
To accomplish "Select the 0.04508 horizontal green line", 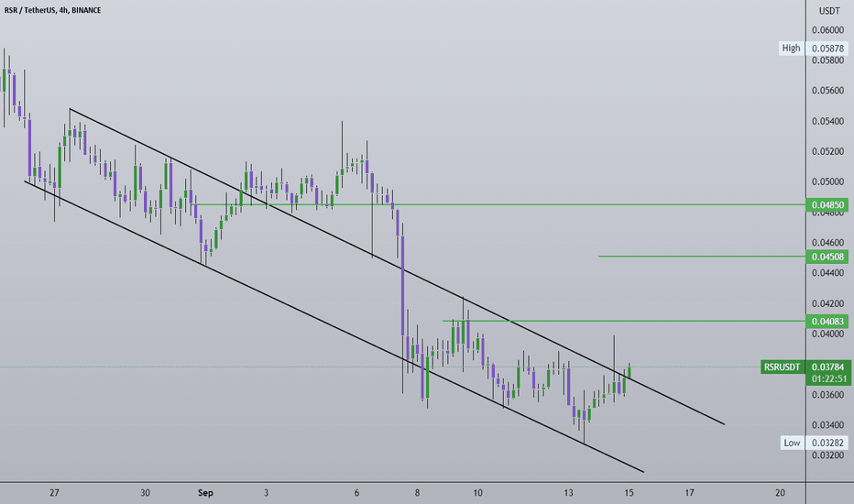I will click(x=703, y=256).
